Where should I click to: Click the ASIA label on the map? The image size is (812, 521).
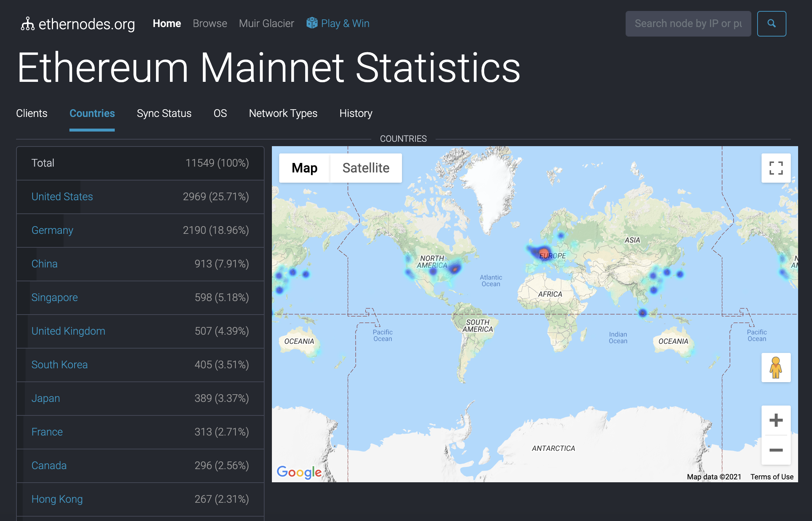(632, 240)
